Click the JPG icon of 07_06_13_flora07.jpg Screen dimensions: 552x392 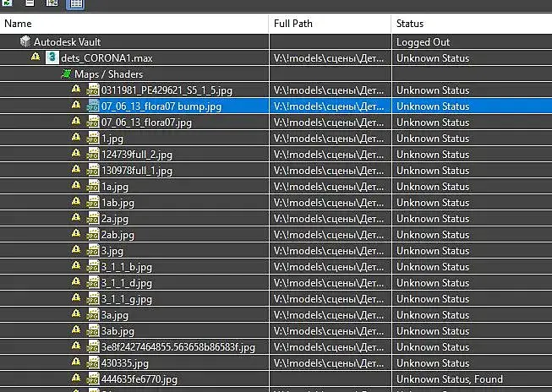tap(93, 122)
